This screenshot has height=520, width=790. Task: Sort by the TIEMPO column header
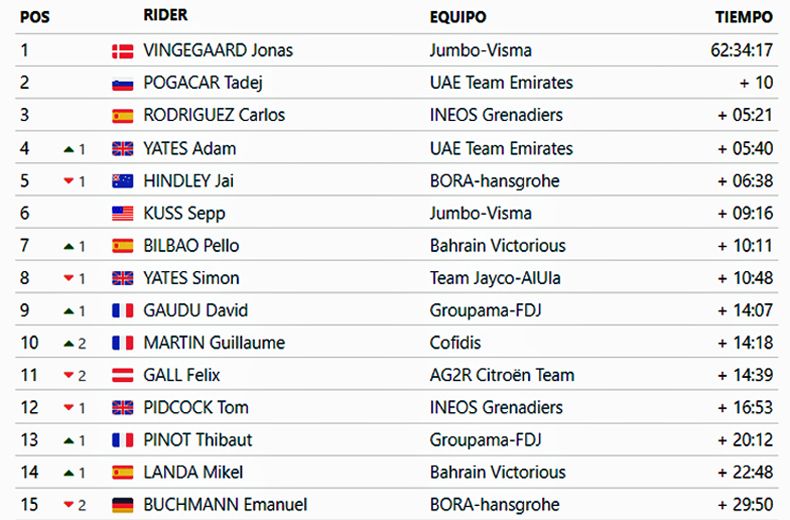point(744,17)
